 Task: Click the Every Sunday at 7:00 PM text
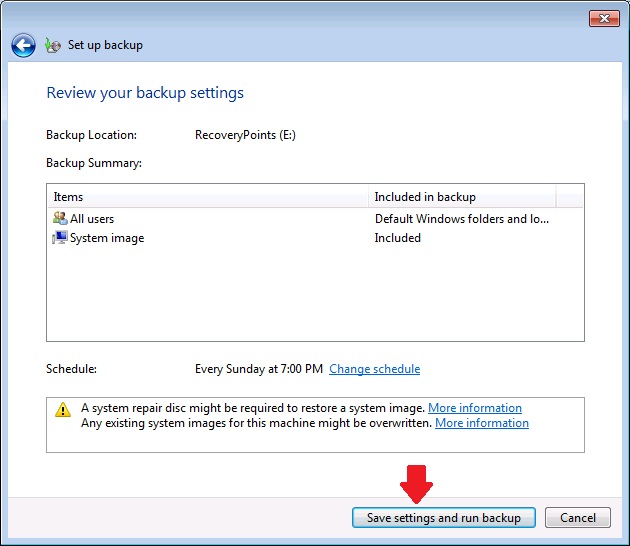pos(258,369)
